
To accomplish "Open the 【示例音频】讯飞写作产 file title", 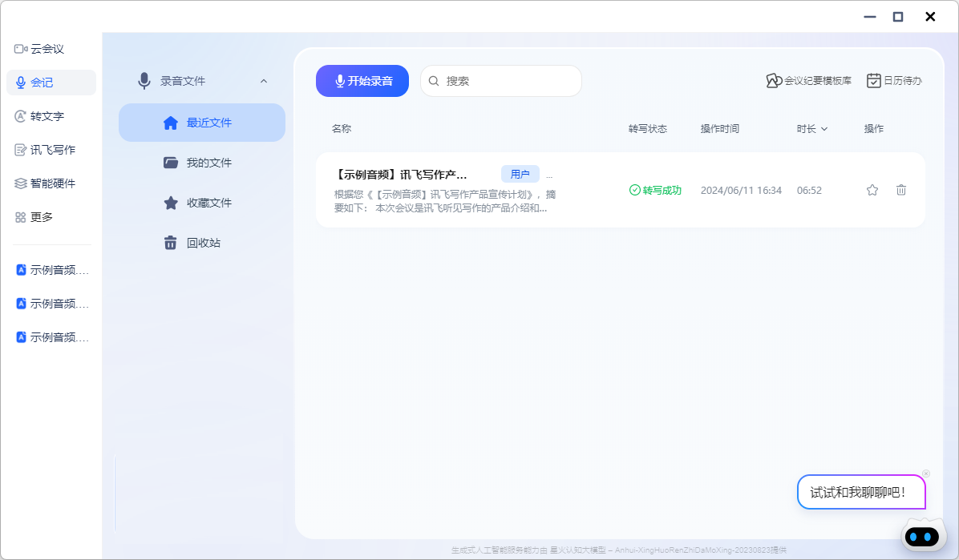I will [x=400, y=175].
